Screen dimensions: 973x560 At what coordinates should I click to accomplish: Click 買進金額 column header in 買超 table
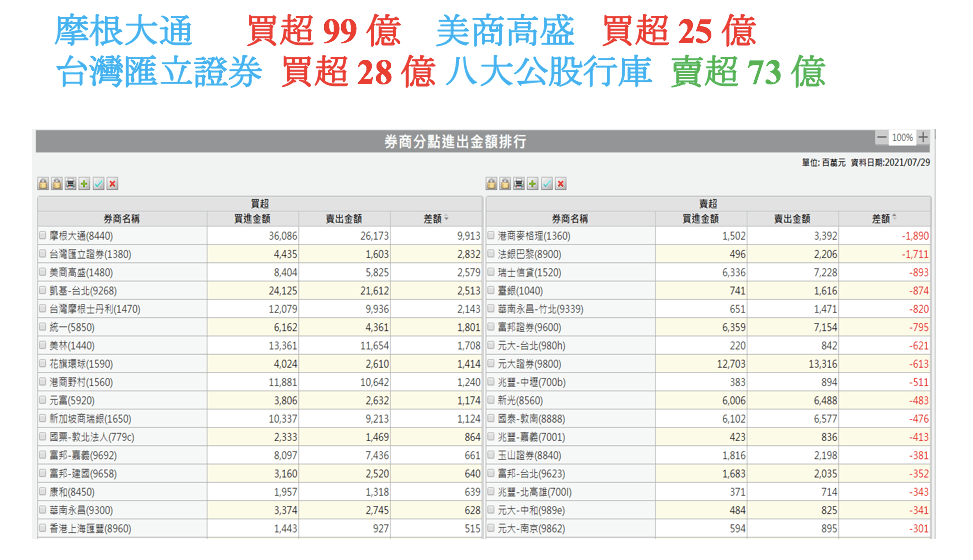[x=252, y=219]
